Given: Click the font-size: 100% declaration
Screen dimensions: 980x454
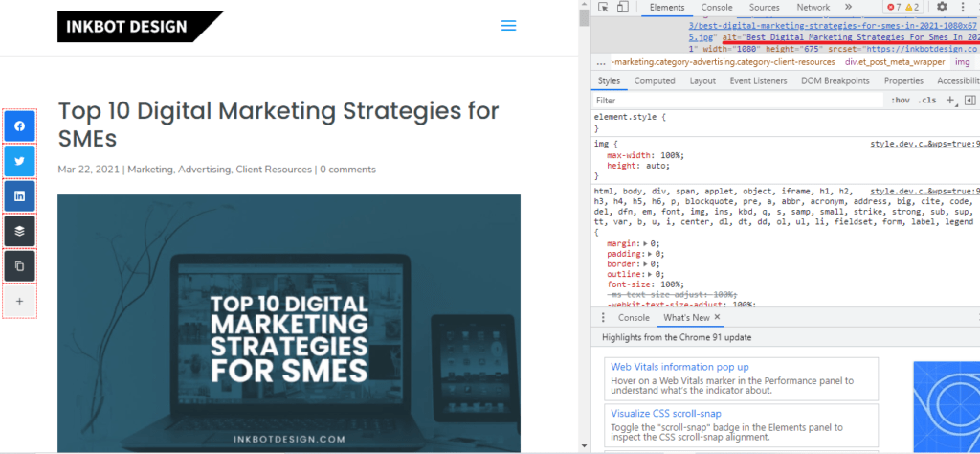Looking at the screenshot, I should tap(638, 284).
